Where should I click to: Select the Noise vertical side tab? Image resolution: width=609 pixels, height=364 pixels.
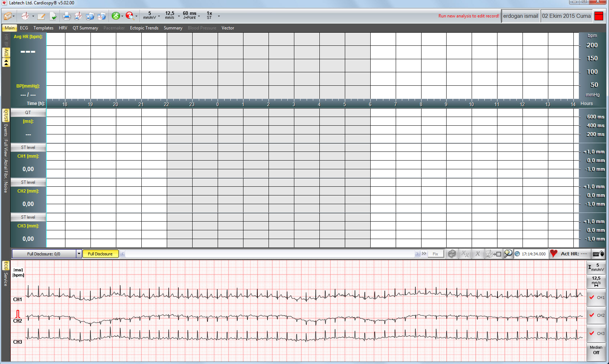point(6,187)
